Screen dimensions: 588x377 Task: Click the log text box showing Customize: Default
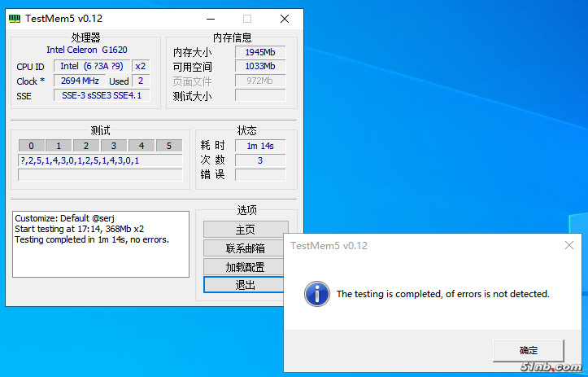[x=99, y=254]
